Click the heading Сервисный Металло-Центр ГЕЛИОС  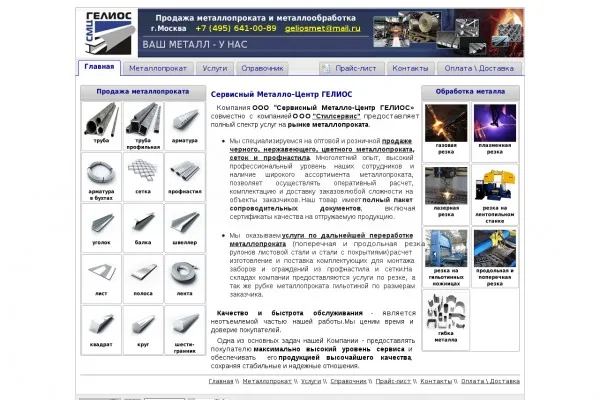point(281,94)
